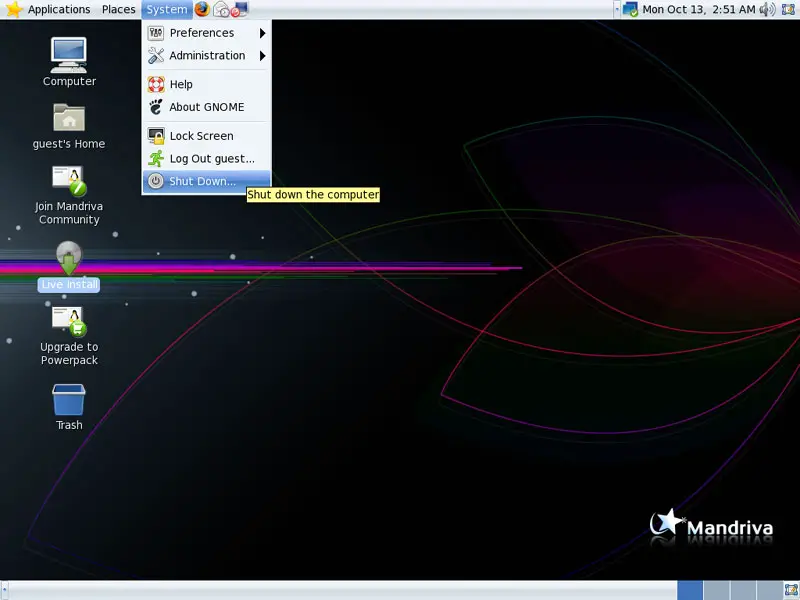The image size is (800, 600).
Task: Open Help from the System menu
Action: 207,84
